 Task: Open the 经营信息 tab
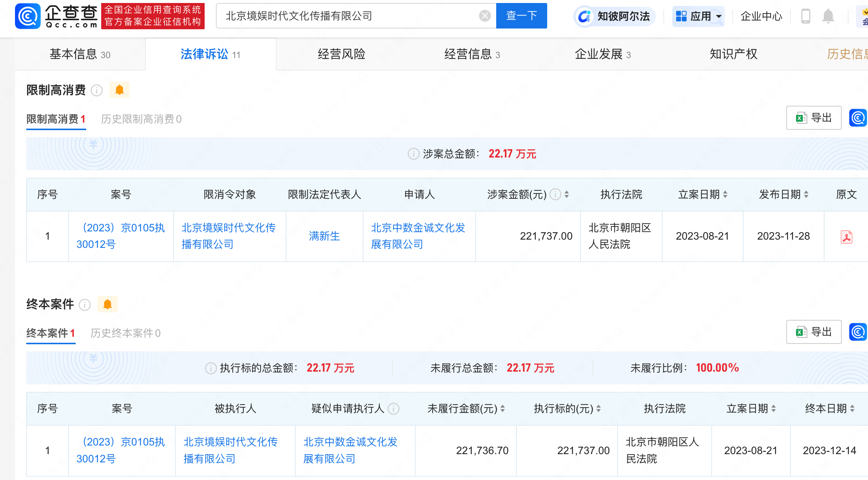point(472,54)
